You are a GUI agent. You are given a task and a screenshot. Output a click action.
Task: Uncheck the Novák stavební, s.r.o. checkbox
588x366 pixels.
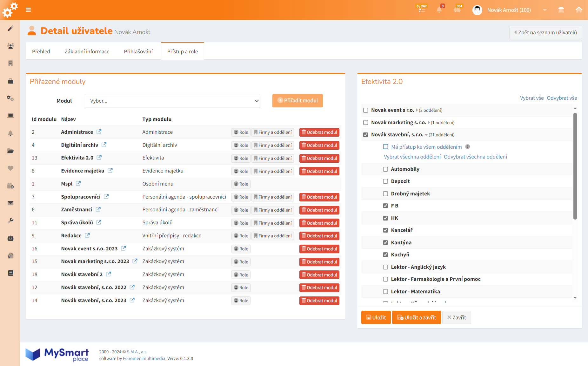point(365,135)
